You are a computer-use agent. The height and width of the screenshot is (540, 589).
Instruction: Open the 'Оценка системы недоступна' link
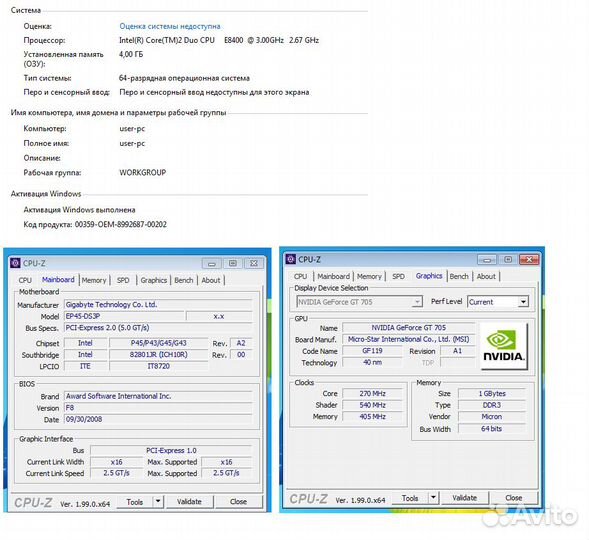170,26
